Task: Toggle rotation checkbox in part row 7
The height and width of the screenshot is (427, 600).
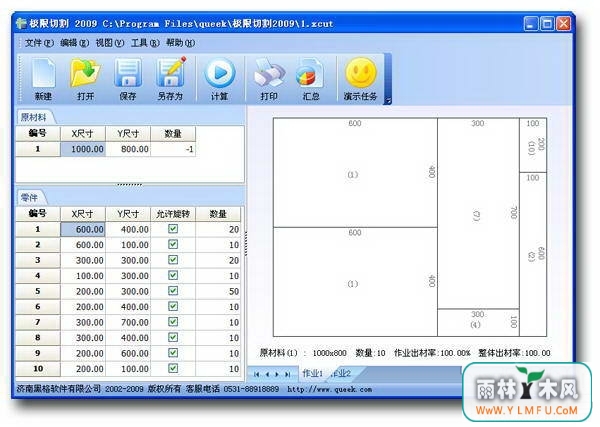Action: pos(173,322)
